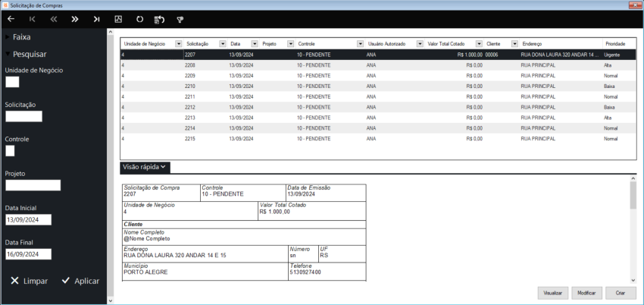
Task: Select row with Solicitação 2213
Action: click(378, 118)
